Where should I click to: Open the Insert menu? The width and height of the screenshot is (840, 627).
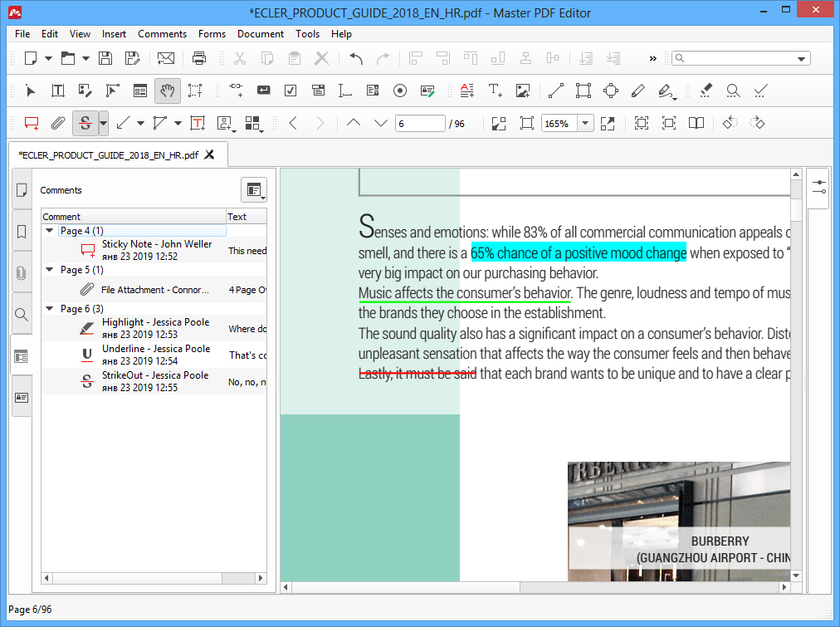[114, 34]
